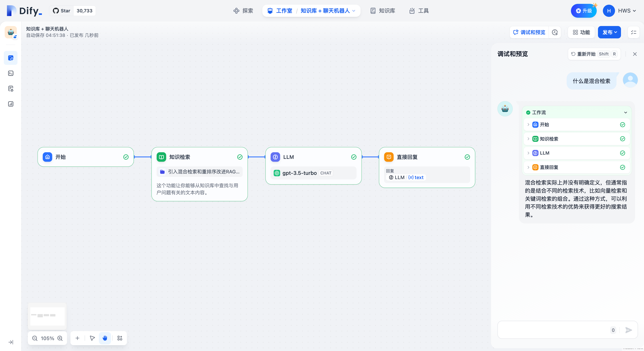The image size is (644, 351).
Task: Open API access from the left sidebar
Action: coord(11,73)
